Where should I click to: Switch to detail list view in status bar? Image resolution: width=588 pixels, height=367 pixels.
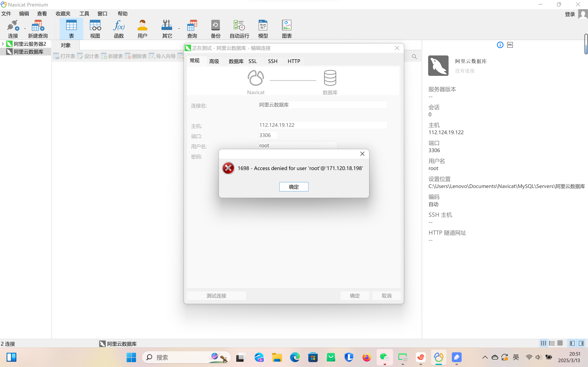(x=552, y=343)
